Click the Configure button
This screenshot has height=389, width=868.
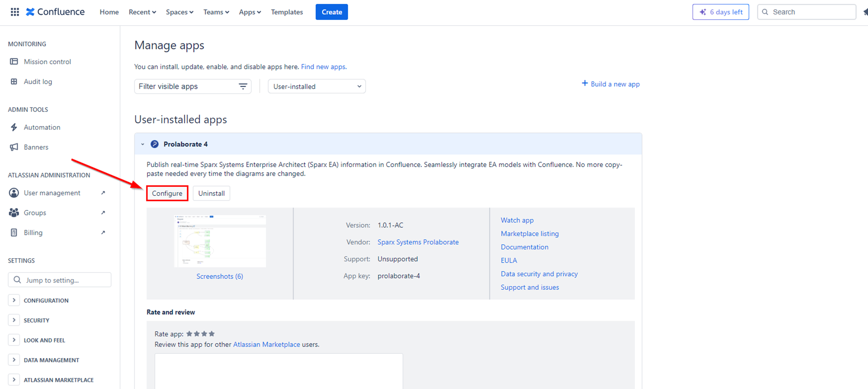click(x=167, y=193)
